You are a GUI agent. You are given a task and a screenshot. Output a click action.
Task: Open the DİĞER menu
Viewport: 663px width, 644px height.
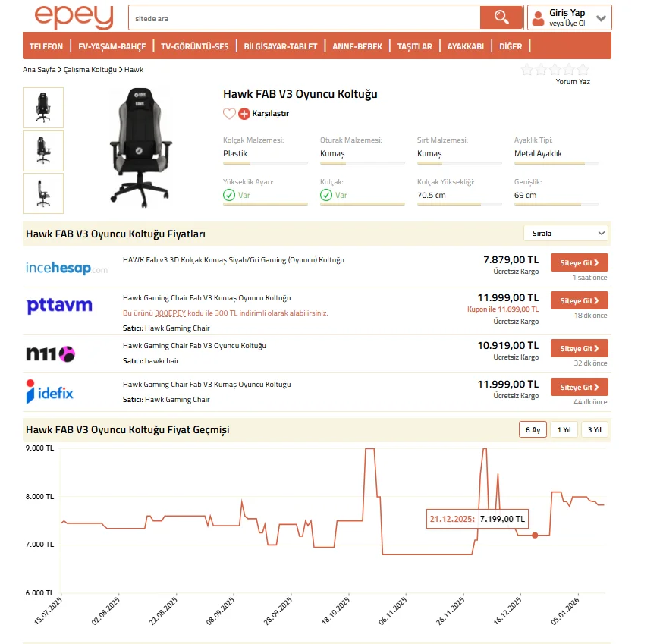click(511, 46)
